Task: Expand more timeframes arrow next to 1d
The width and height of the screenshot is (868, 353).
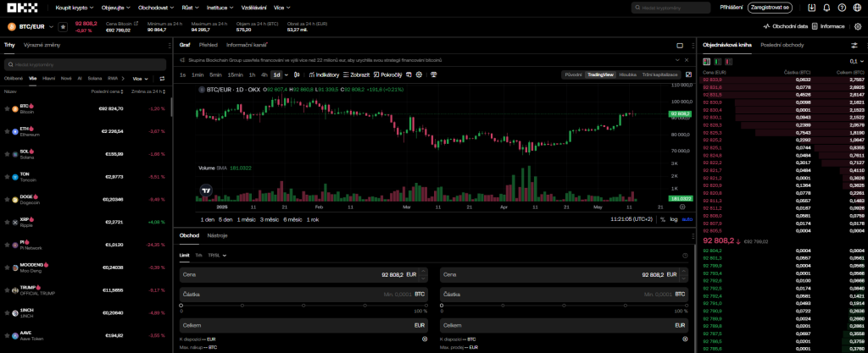Action: point(287,74)
